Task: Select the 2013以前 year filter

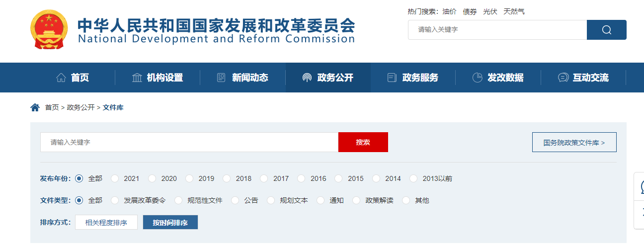Action: pyautogui.click(x=413, y=178)
